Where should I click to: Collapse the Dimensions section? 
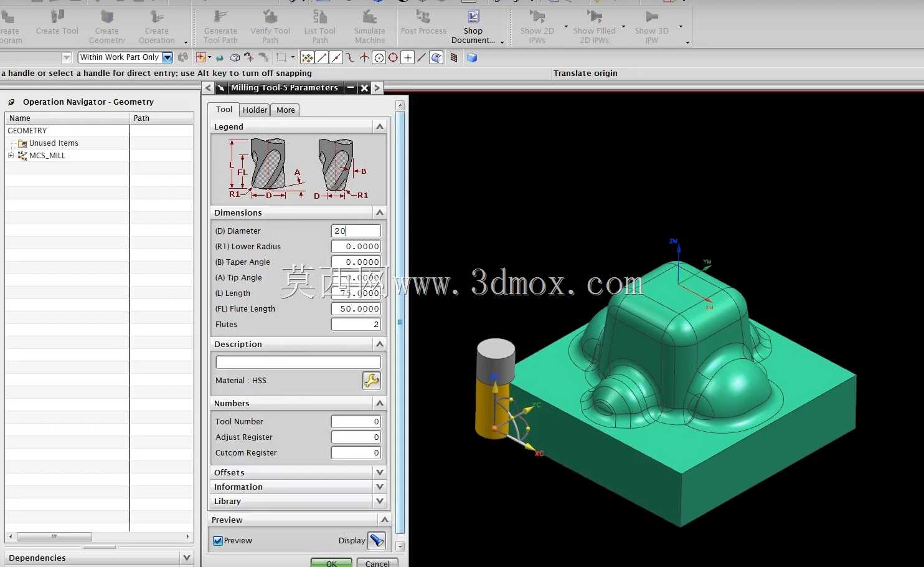380,212
